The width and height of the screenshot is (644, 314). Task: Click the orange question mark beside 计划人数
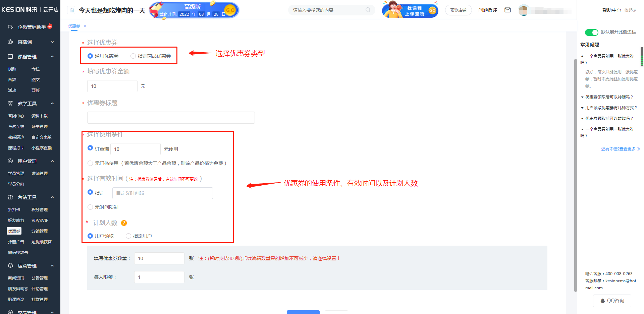coord(124,223)
